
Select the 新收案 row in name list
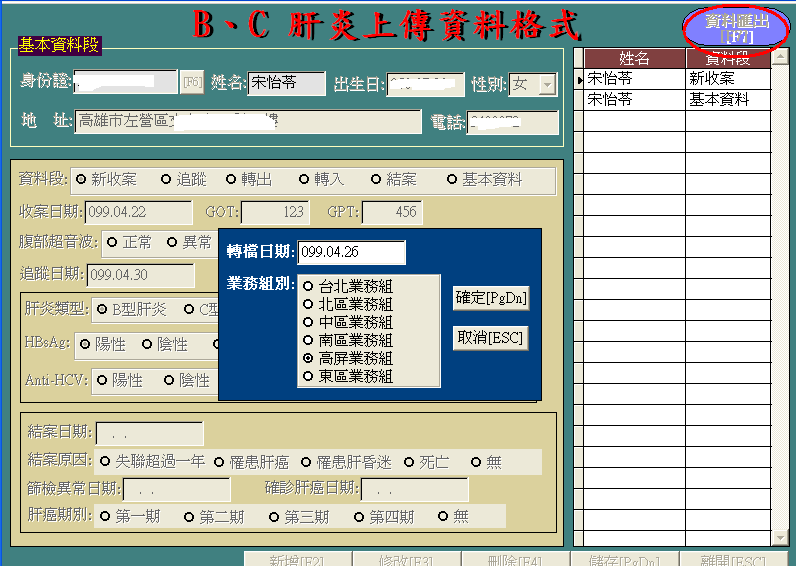(634, 78)
